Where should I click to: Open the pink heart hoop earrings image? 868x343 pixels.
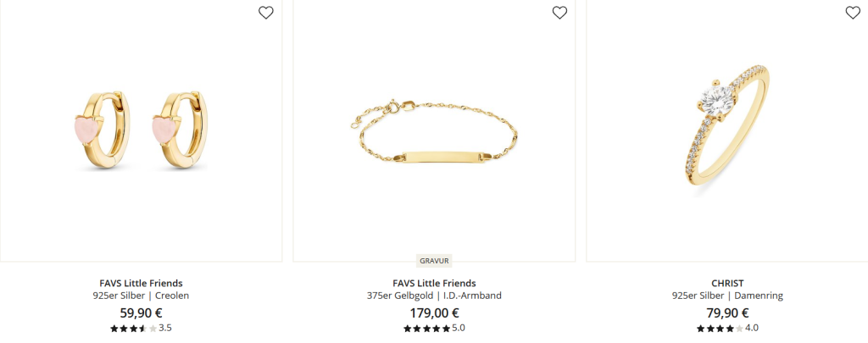point(142,130)
